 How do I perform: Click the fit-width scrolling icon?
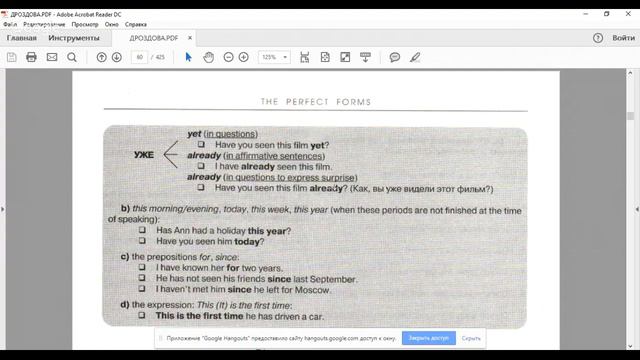304,57
